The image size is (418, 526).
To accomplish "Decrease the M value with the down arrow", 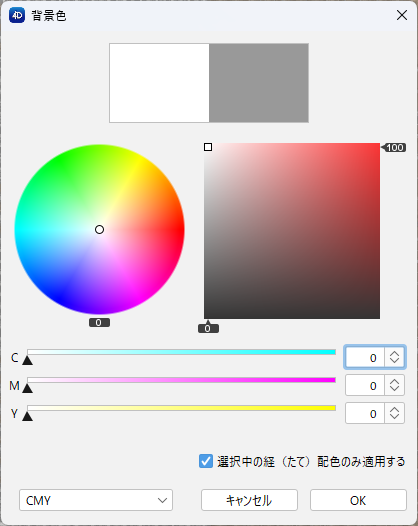I will coord(394,389).
